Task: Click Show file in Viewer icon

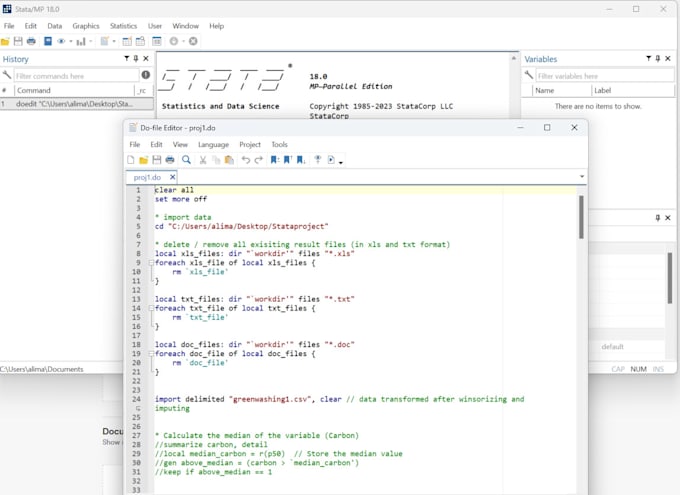Action: pyautogui.click(x=317, y=160)
